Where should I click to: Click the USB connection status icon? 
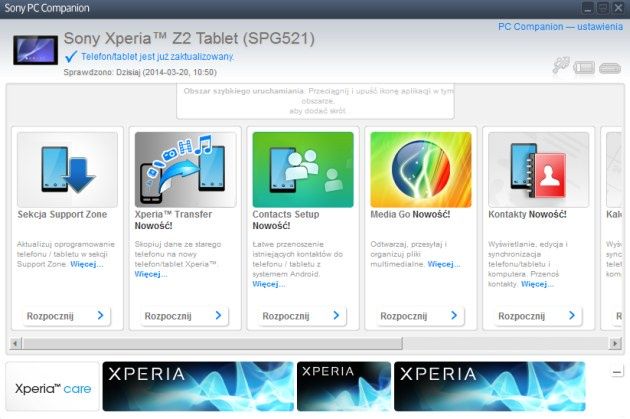[x=561, y=65]
